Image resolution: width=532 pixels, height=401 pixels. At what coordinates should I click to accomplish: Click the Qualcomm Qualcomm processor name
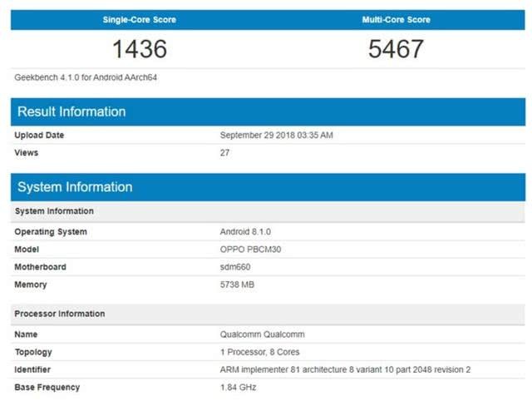pos(263,334)
